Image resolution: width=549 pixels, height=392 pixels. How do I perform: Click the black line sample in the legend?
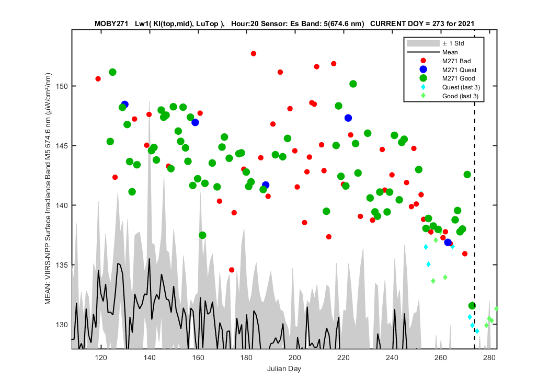(x=423, y=52)
